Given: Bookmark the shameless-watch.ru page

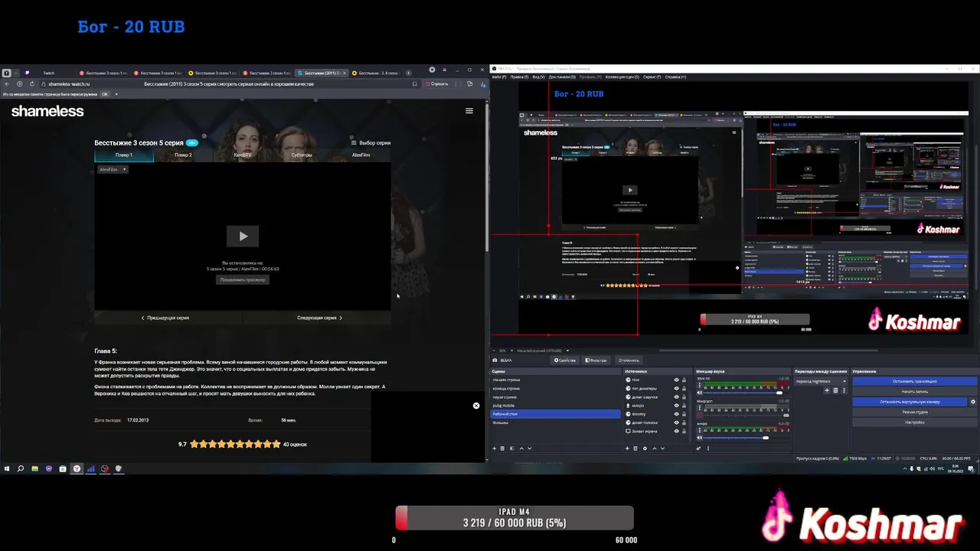Looking at the screenshot, I should [414, 83].
